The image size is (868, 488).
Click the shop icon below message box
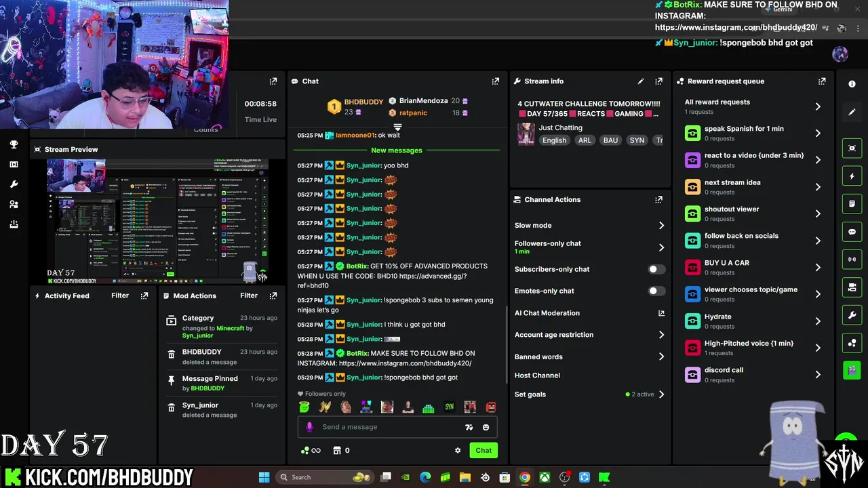336,451
